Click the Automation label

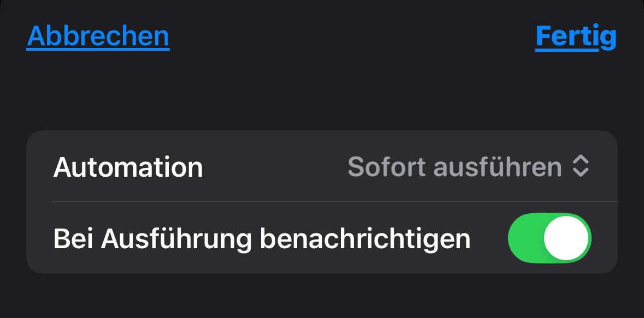tap(128, 167)
